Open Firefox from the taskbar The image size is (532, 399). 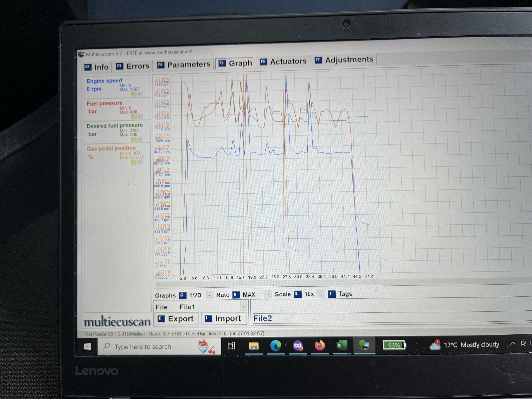coord(320,346)
